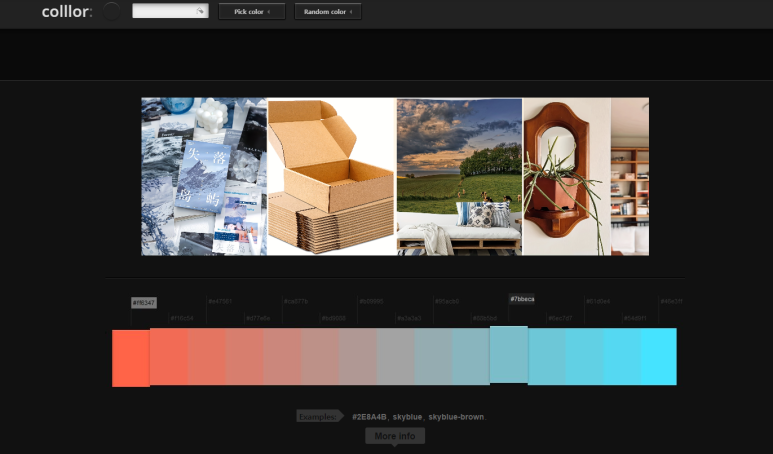Click the #e47561 hex label

pyautogui.click(x=220, y=301)
